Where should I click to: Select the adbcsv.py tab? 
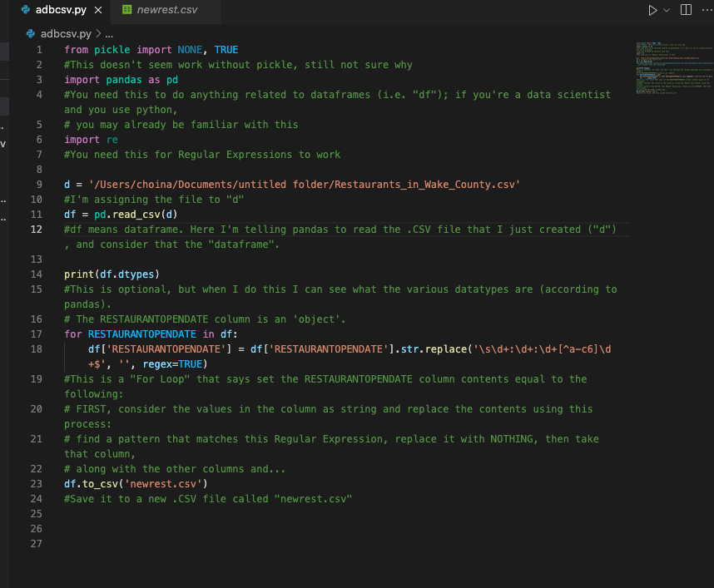coord(61,10)
